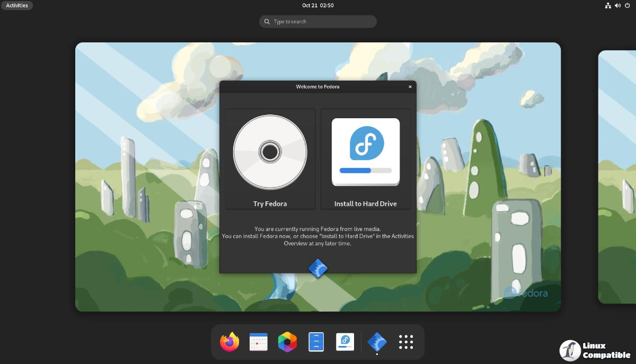Screen dimensions: 636x364
Task: Show the applications grid
Action: click(x=406, y=342)
